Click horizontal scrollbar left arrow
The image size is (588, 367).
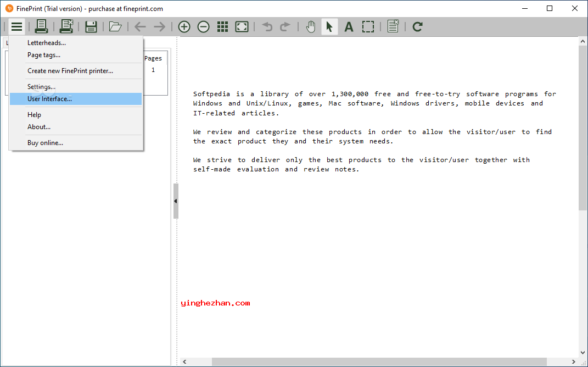tap(184, 362)
